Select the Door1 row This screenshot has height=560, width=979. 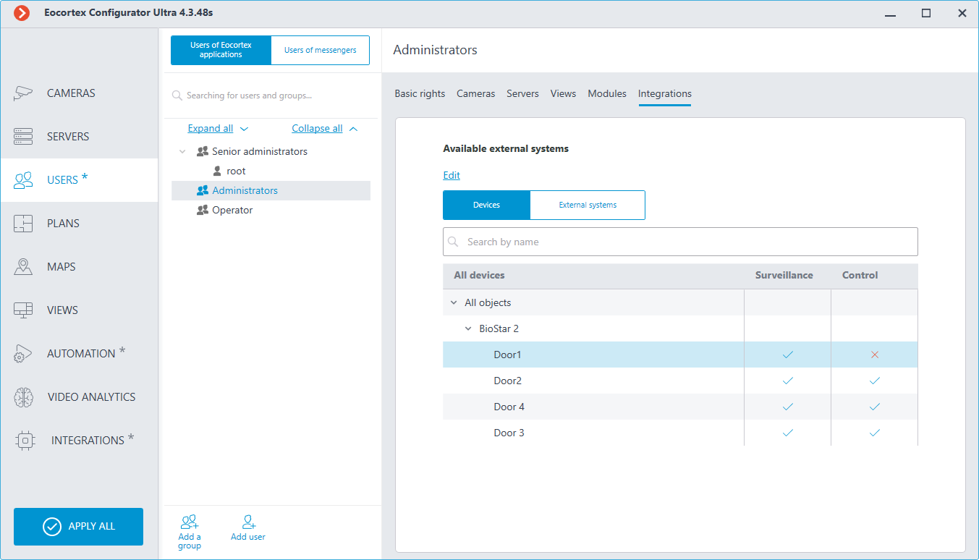680,355
